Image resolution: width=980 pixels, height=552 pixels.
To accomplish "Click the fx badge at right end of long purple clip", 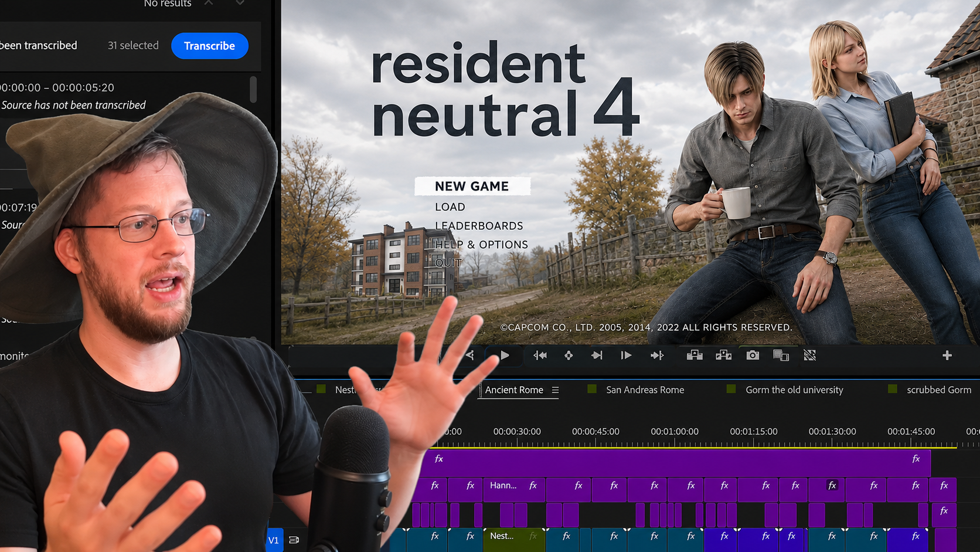I will pos(916,459).
